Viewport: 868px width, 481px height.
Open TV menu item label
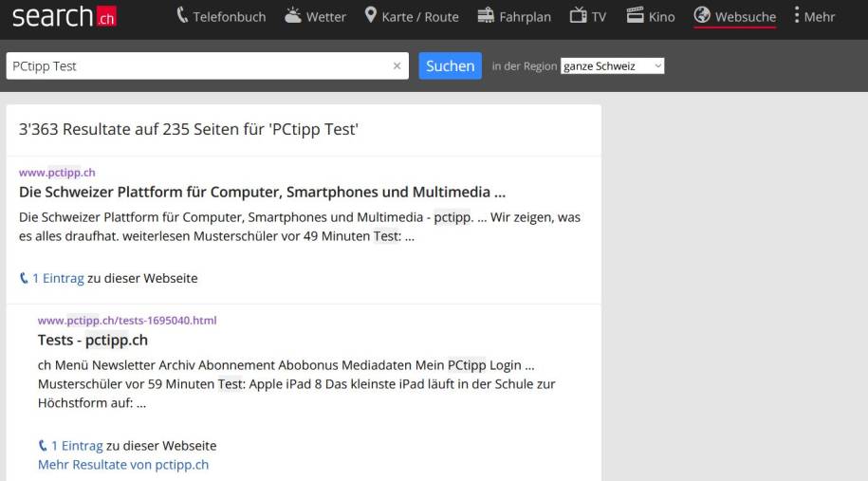[599, 17]
